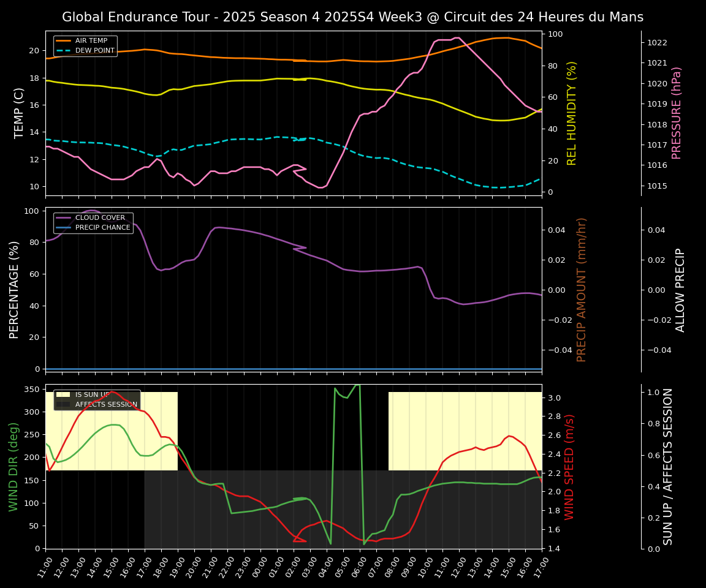This screenshot has height=588, width=706.
Task: Click the orange AIR TEMP legend line marker
Action: pyautogui.click(x=64, y=41)
